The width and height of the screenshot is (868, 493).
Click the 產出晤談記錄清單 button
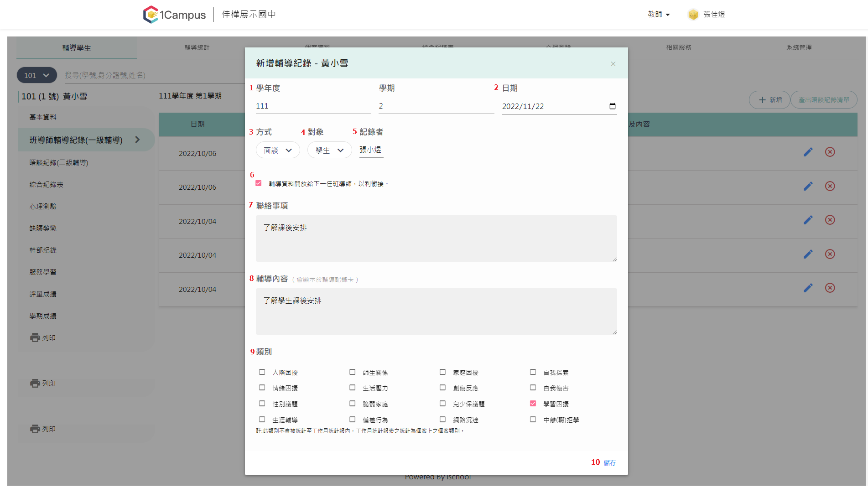click(x=824, y=100)
